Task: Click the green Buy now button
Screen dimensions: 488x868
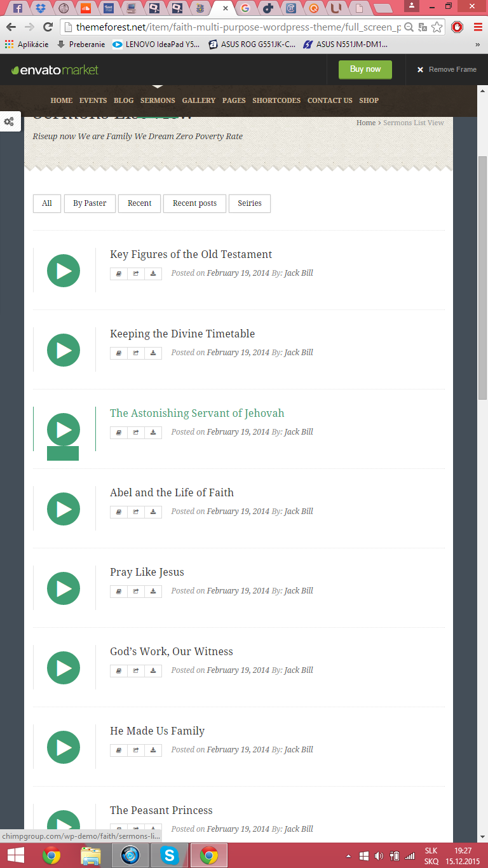Action: pyautogui.click(x=365, y=69)
